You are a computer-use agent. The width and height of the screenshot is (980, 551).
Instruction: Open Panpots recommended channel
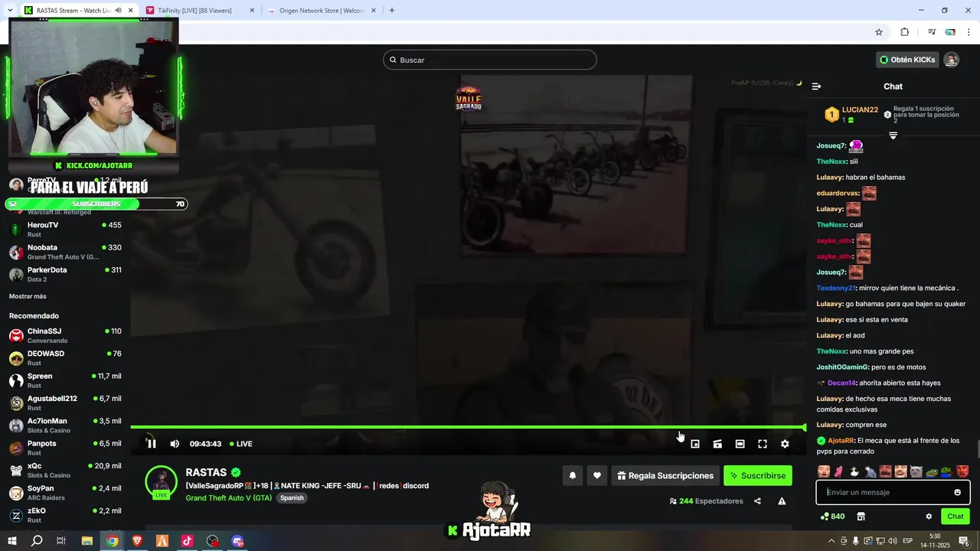click(x=65, y=448)
